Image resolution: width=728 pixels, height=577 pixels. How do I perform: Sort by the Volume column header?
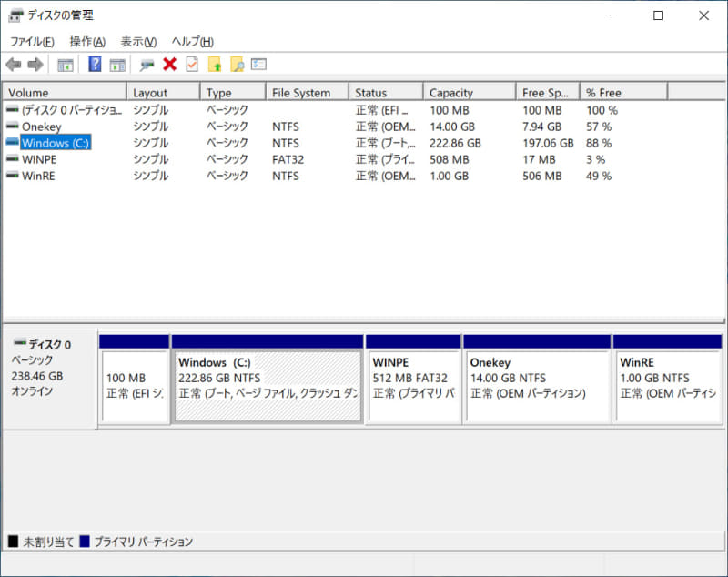[x=65, y=93]
